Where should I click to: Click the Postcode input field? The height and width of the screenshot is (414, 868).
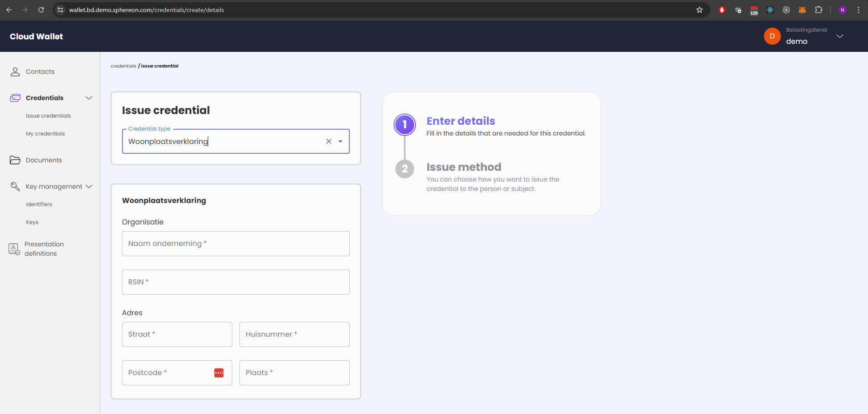pyautogui.click(x=177, y=373)
